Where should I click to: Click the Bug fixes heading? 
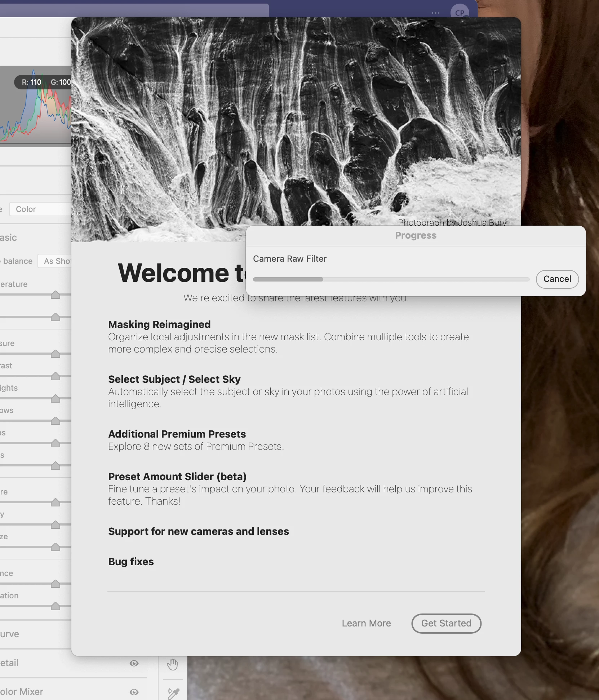[131, 562]
